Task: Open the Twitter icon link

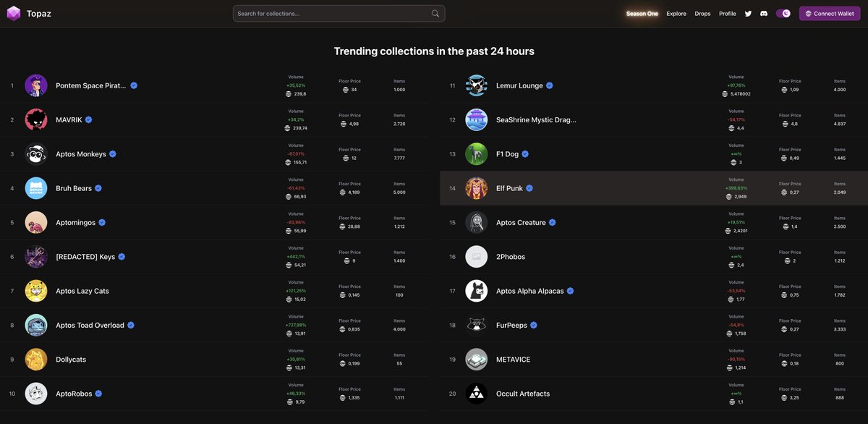Action: [748, 14]
